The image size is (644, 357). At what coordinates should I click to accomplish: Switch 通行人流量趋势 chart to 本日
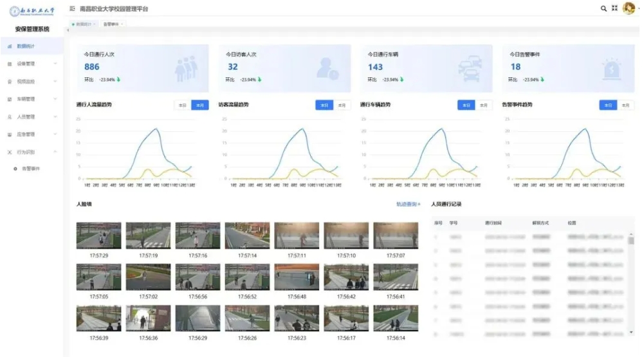(x=183, y=105)
